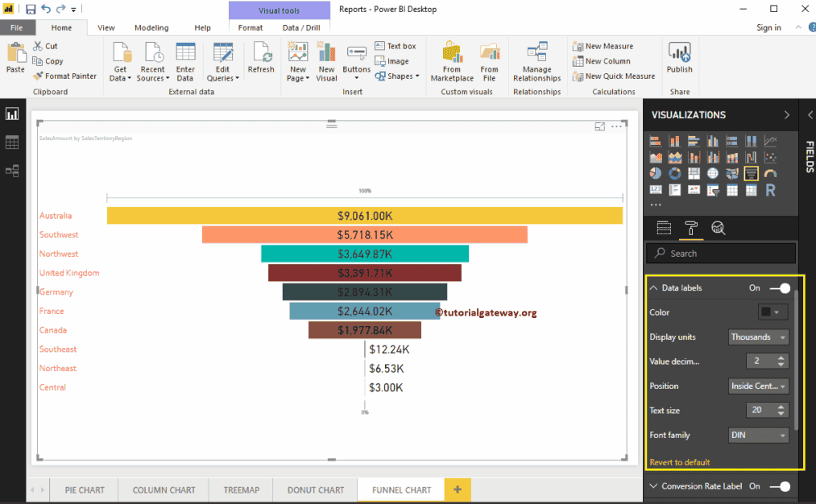Open the Display units dropdown showing Thousands
This screenshot has height=504, width=816.
click(758, 337)
